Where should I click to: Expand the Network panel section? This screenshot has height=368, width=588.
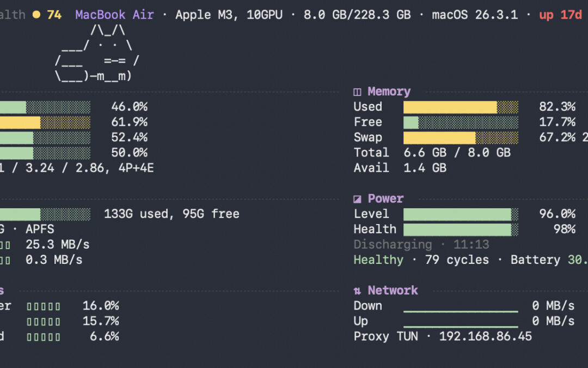393,290
